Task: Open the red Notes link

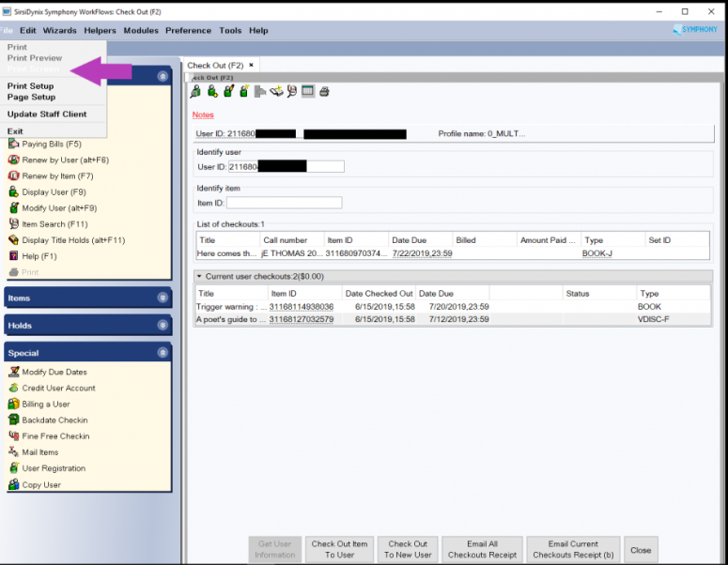Action: [x=203, y=115]
